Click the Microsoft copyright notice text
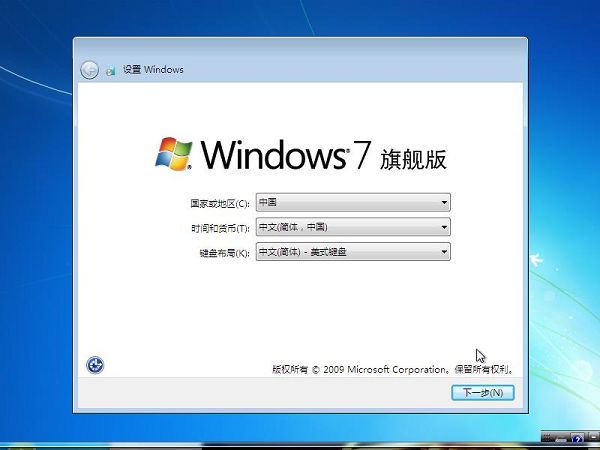600x450 pixels. 393,370
